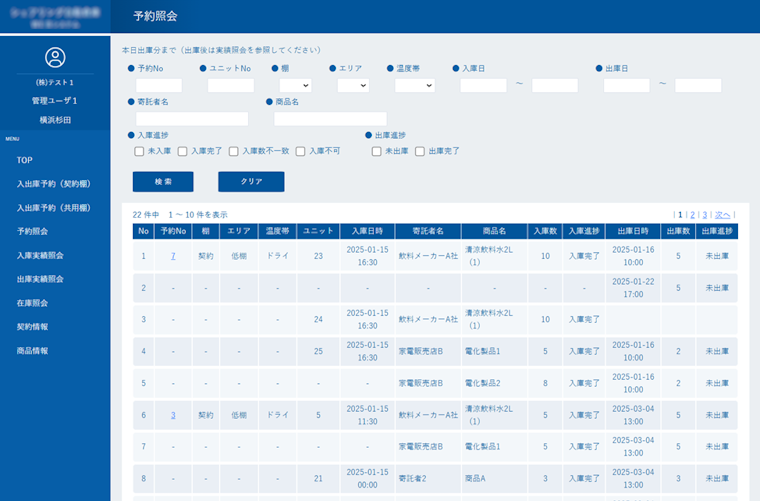
Task: Open reservation number 7 link
Action: [x=173, y=256]
